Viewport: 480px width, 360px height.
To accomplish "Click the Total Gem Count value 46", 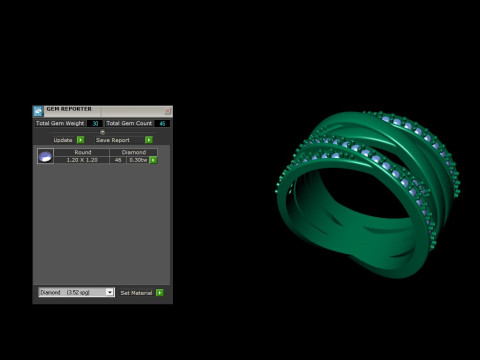I will click(x=162, y=124).
